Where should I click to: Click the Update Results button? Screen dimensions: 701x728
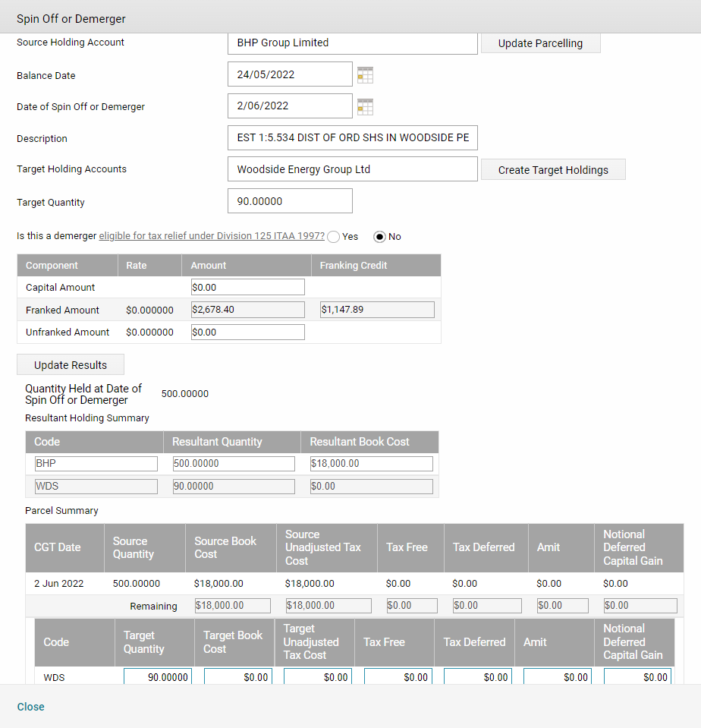71,365
